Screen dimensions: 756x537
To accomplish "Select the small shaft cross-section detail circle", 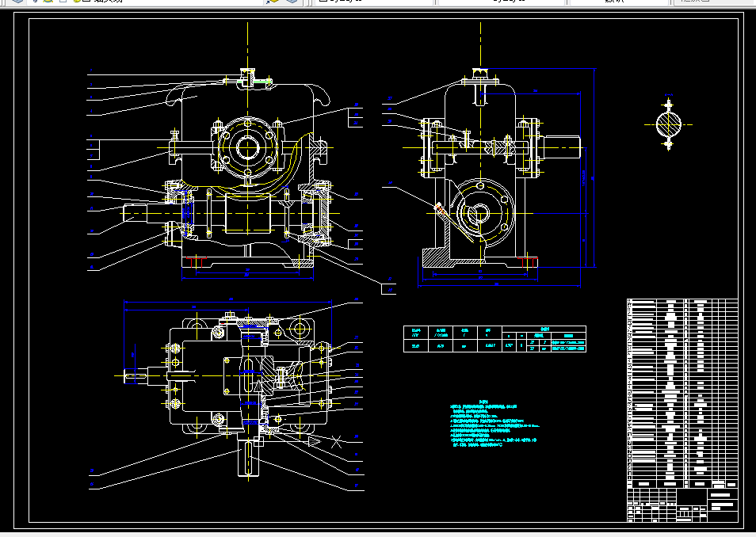I will (x=668, y=124).
